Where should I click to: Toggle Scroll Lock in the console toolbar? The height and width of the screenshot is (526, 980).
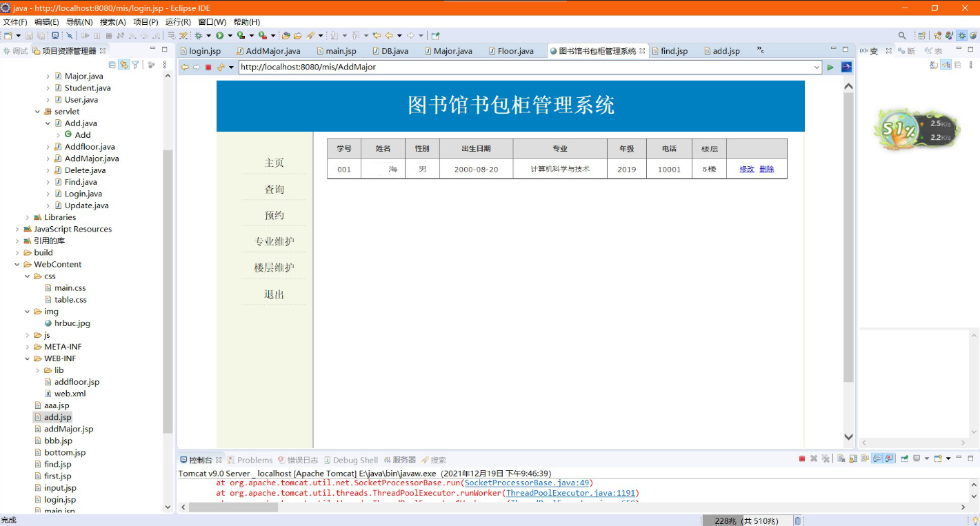pos(852,458)
